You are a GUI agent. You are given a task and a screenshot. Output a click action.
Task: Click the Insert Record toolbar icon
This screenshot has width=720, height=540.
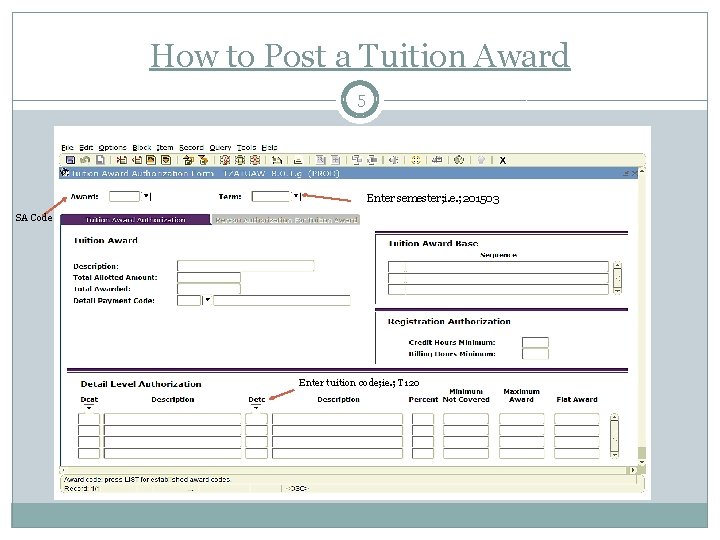coord(122,160)
